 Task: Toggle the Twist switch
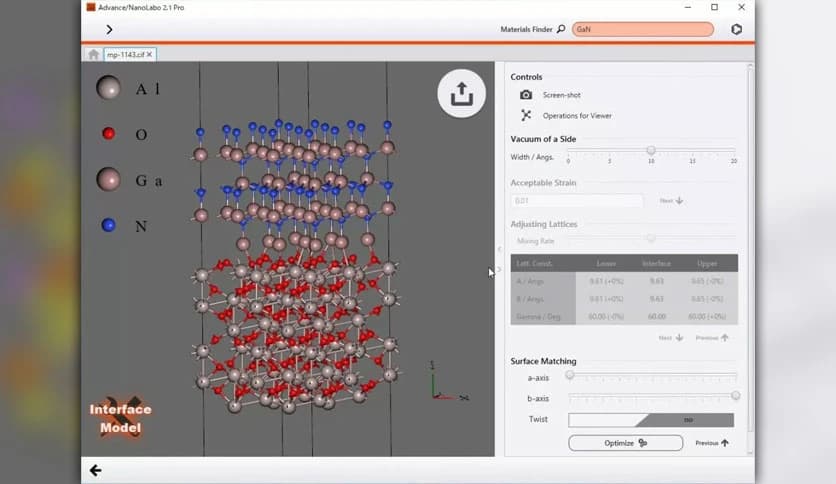tap(651, 420)
